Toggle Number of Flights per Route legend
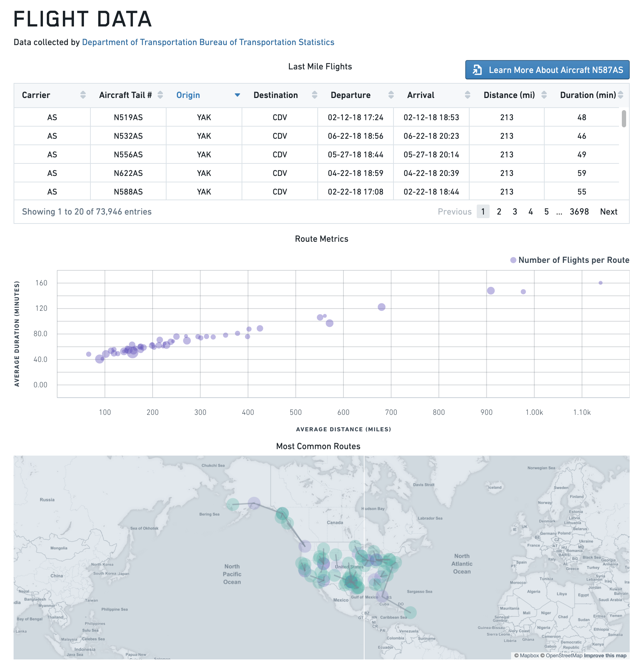The width and height of the screenshot is (644, 663). [x=570, y=260]
